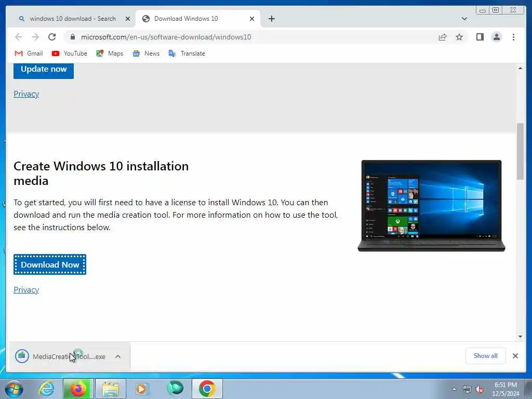Click the page scrollbar thumb
The height and width of the screenshot is (399, 532).
520,151
